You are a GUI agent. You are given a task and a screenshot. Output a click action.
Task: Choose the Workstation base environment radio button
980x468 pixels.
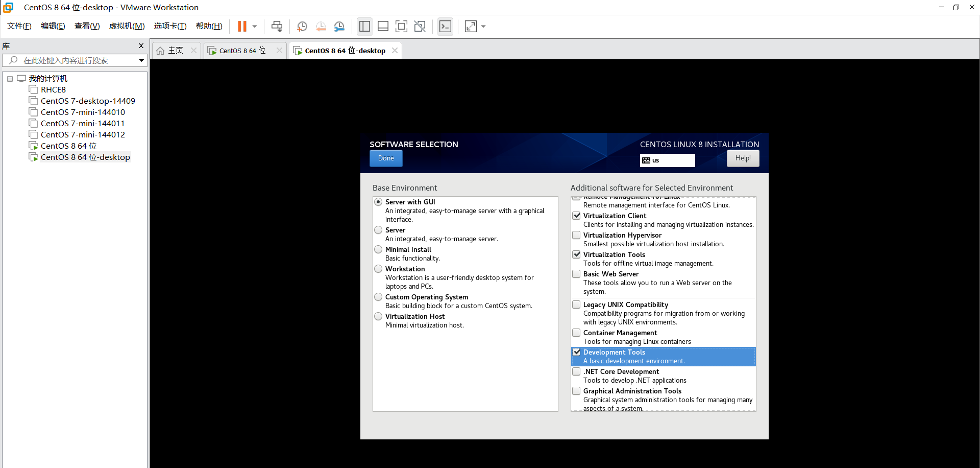[x=378, y=269]
